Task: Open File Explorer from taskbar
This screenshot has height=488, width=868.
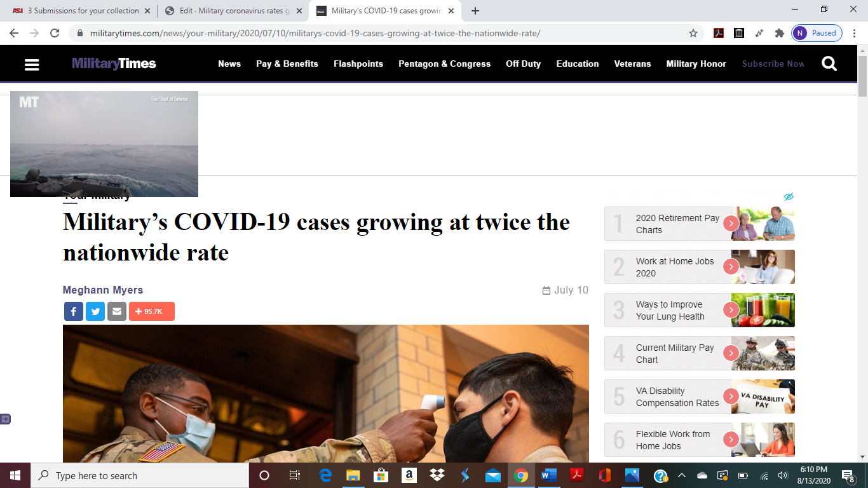Action: 353,475
